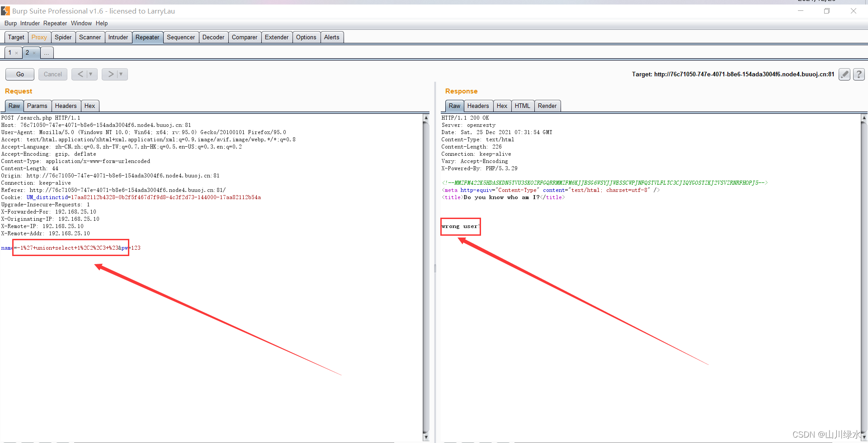Viewport: 868px width, 443px height.
Task: Show Request Hex tab
Action: coord(90,106)
